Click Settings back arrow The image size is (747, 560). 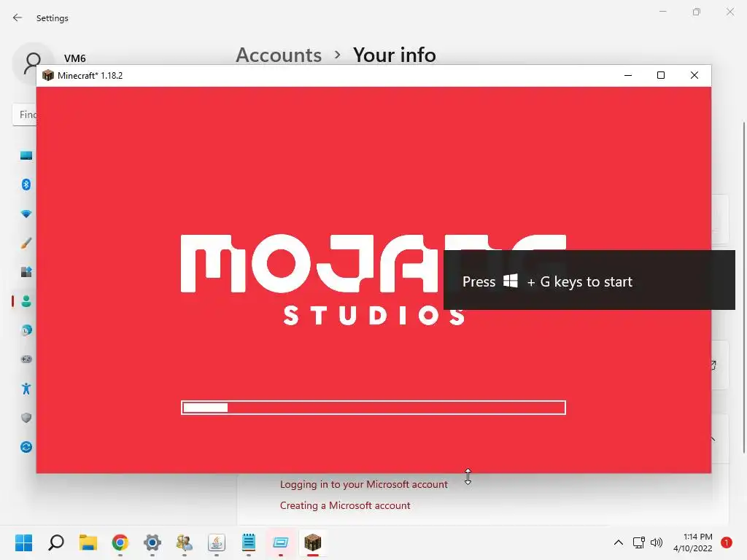pyautogui.click(x=18, y=17)
